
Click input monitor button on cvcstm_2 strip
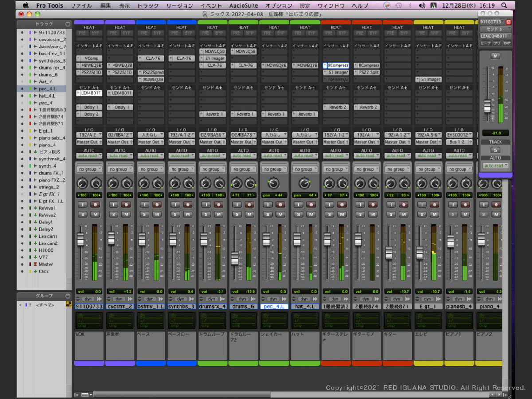click(113, 205)
